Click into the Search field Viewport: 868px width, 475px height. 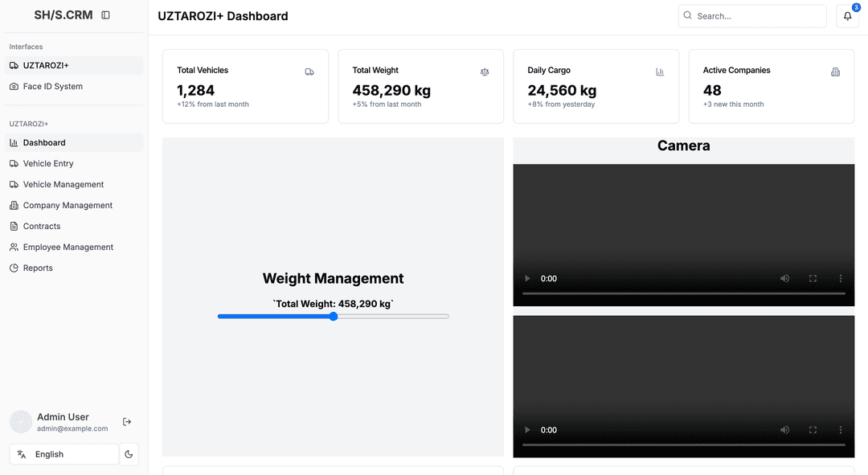[x=755, y=16]
